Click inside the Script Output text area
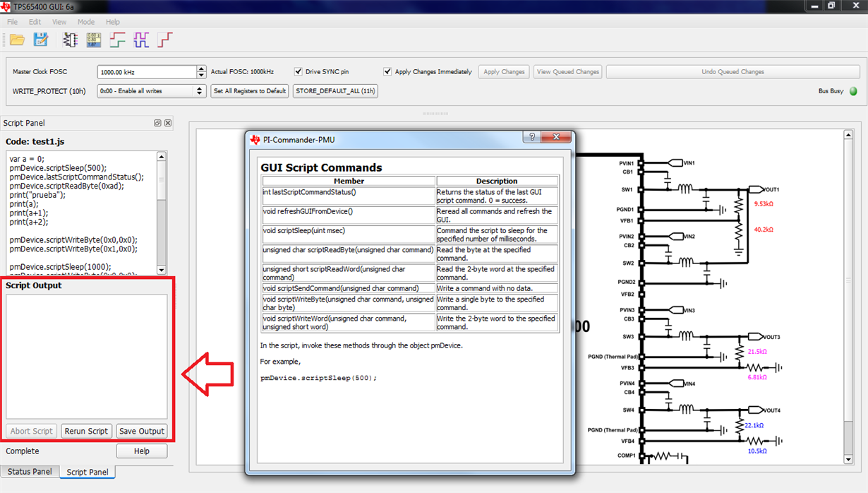The width and height of the screenshot is (868, 493). tap(87, 357)
